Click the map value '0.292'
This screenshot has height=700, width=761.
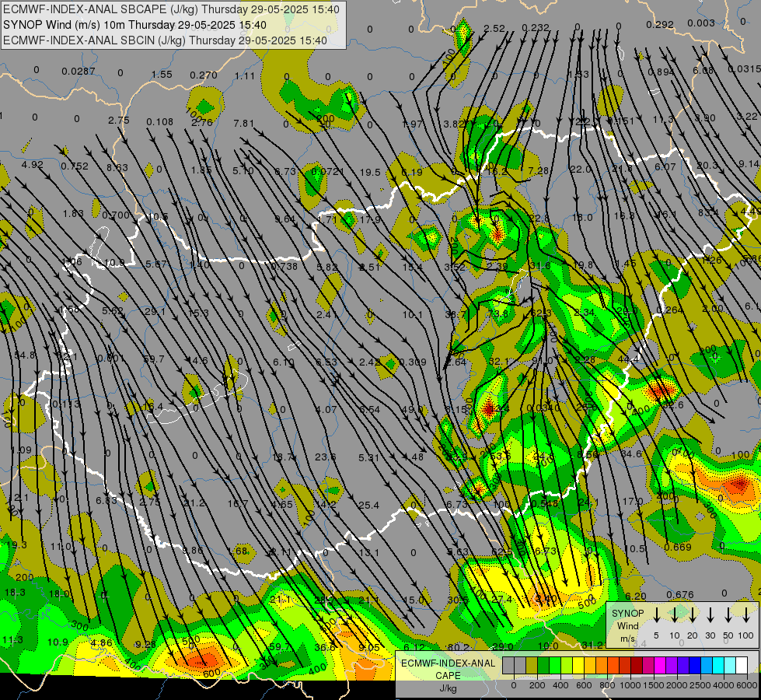tap(660, 25)
